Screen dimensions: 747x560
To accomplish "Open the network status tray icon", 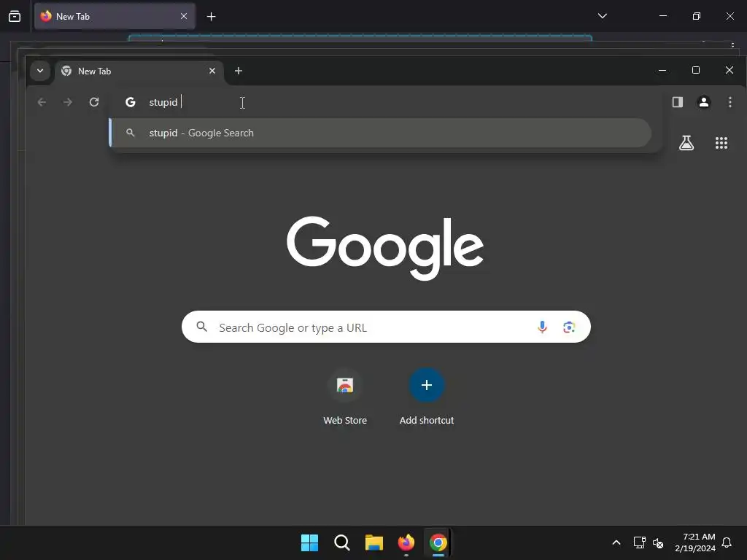I will coord(639,542).
